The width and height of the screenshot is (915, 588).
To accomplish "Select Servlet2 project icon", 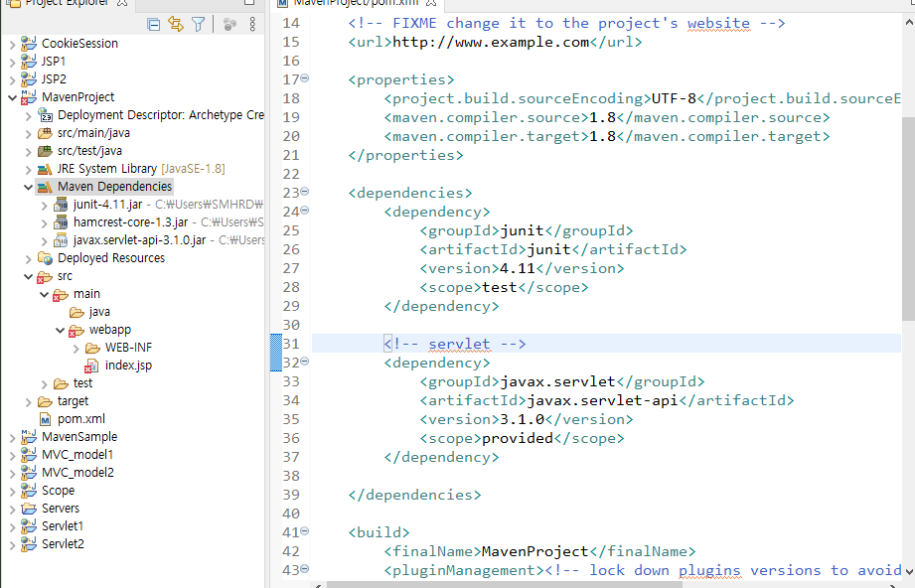I will [29, 544].
